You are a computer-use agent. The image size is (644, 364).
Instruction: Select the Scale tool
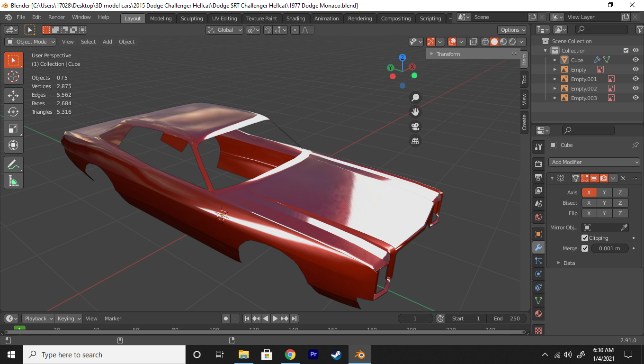[13, 128]
